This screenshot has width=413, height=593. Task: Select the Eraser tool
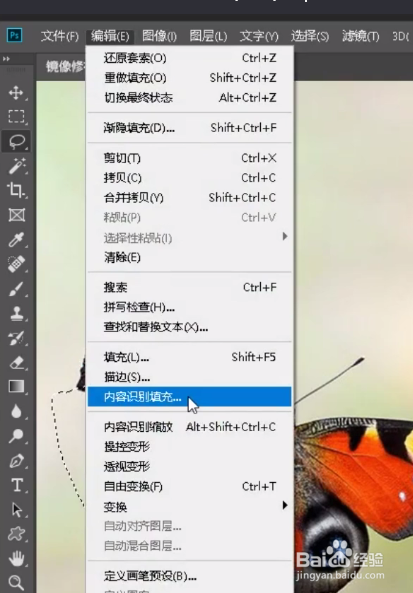(16, 362)
